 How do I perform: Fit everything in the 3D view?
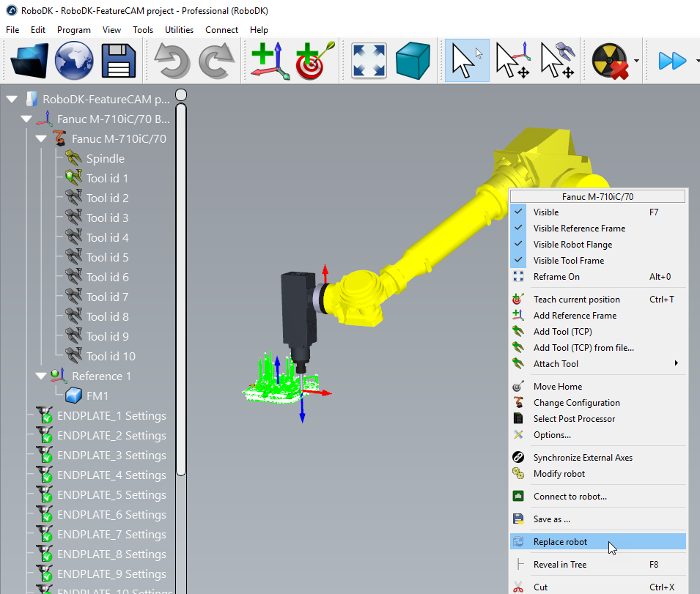(368, 61)
